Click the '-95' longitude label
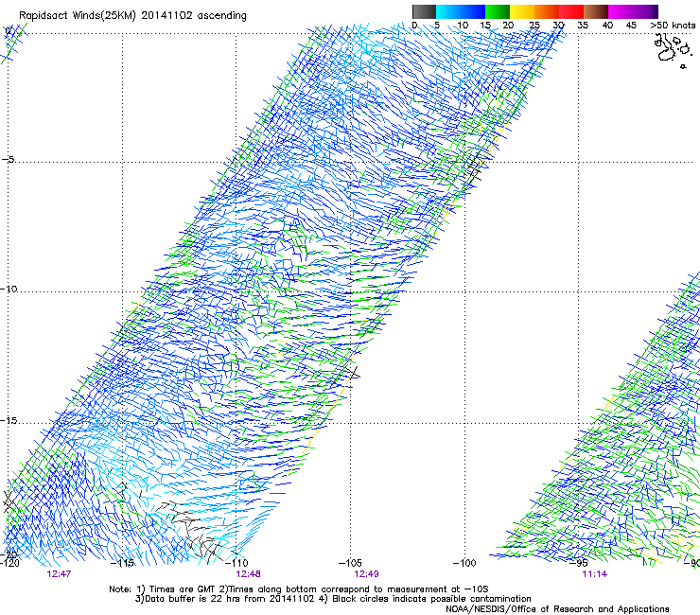 [579, 563]
